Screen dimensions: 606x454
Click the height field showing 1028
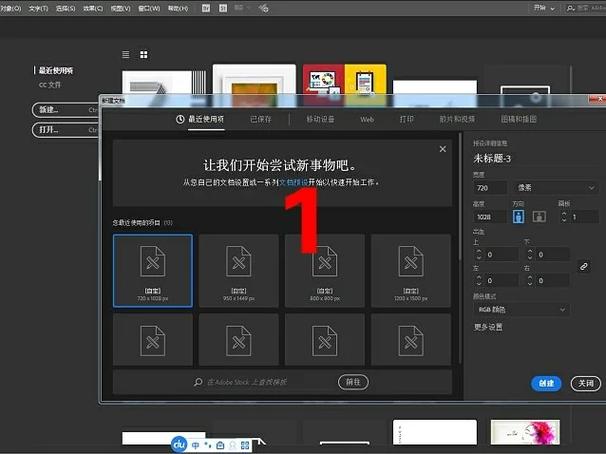[490, 217]
